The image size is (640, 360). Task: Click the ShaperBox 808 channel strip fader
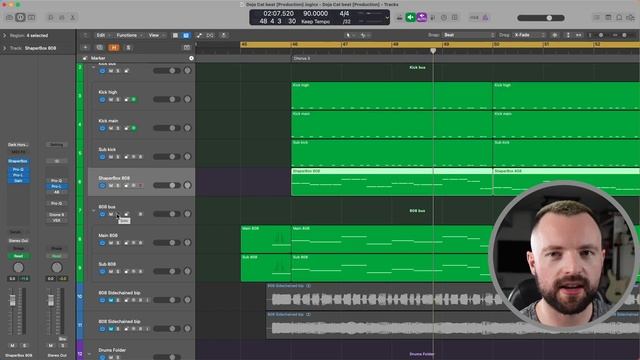click(x=13, y=301)
